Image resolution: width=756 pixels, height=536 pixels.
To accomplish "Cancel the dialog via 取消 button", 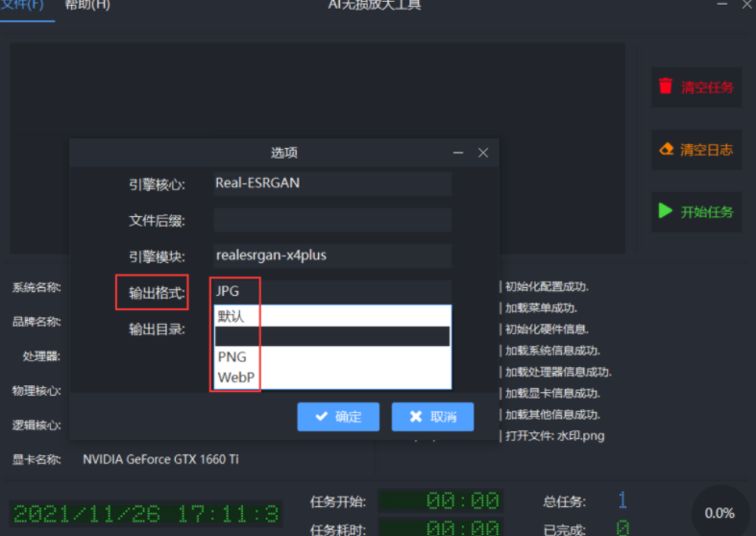I will pyautogui.click(x=432, y=417).
